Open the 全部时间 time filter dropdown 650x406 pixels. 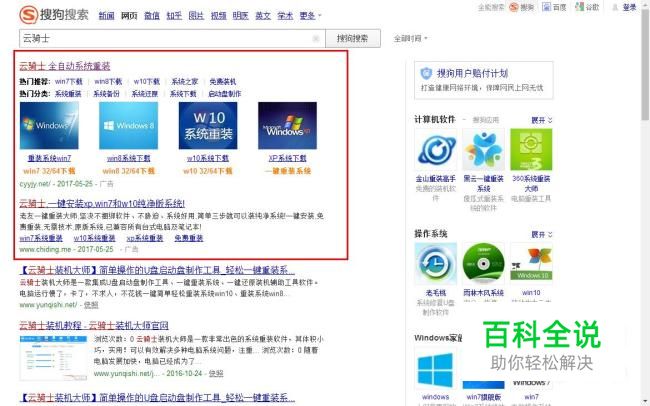point(410,39)
